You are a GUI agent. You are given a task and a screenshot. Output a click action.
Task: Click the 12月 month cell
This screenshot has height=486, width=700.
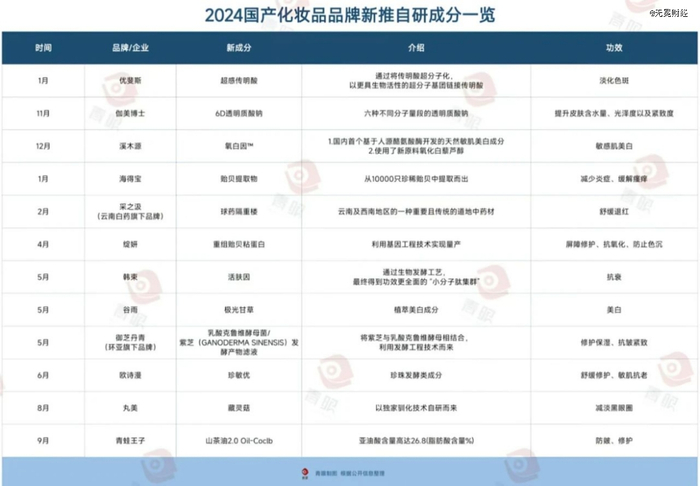coord(43,146)
